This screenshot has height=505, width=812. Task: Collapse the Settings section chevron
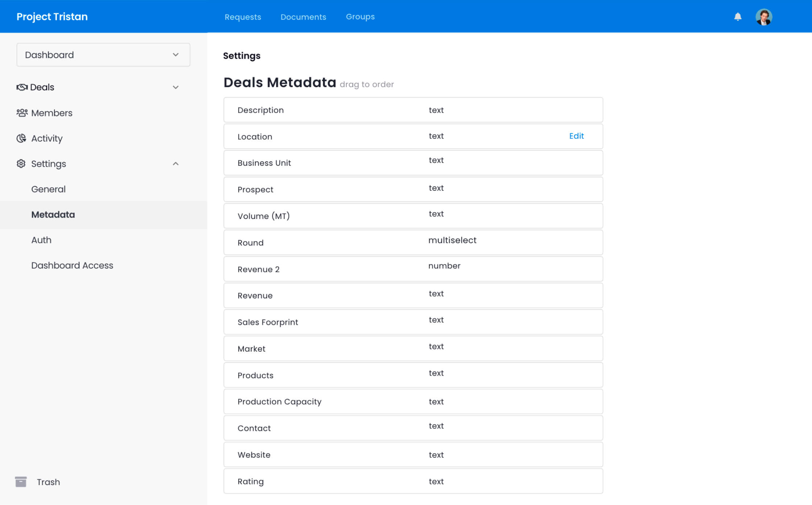click(x=175, y=164)
